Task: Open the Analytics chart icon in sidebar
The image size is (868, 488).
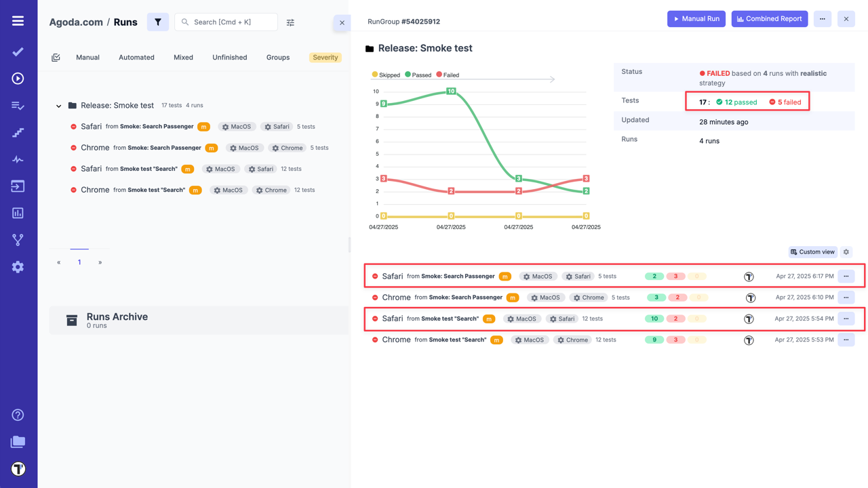Action: (x=18, y=213)
